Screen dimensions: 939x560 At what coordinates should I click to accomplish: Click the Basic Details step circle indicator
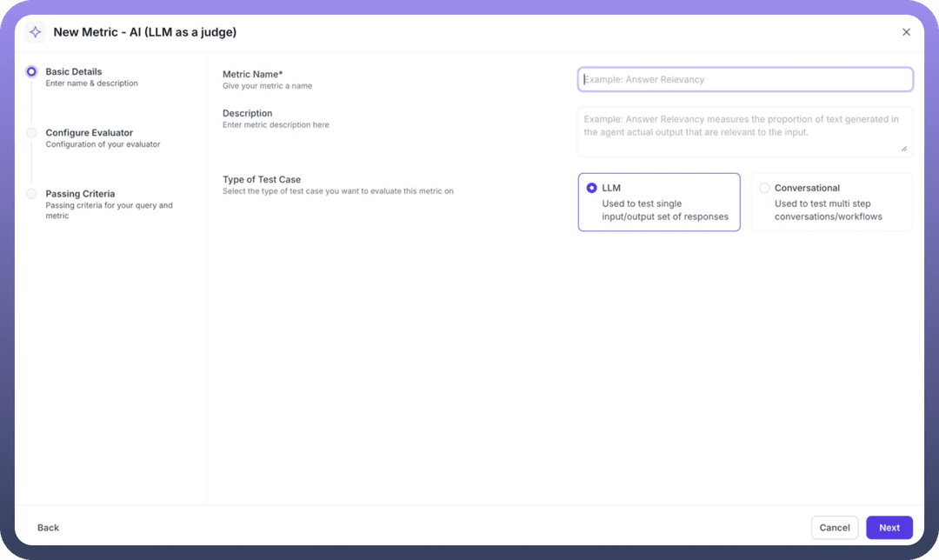coord(31,72)
